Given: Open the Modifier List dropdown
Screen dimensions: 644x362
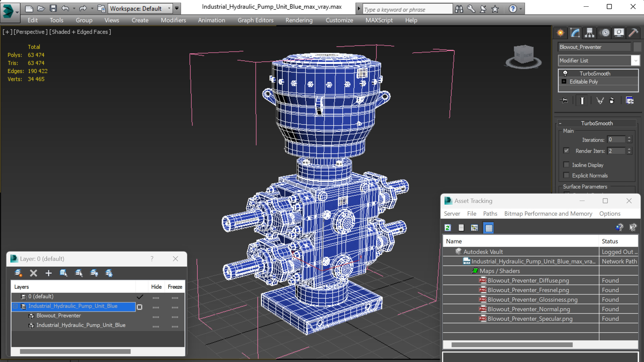Looking at the screenshot, I should 635,61.
